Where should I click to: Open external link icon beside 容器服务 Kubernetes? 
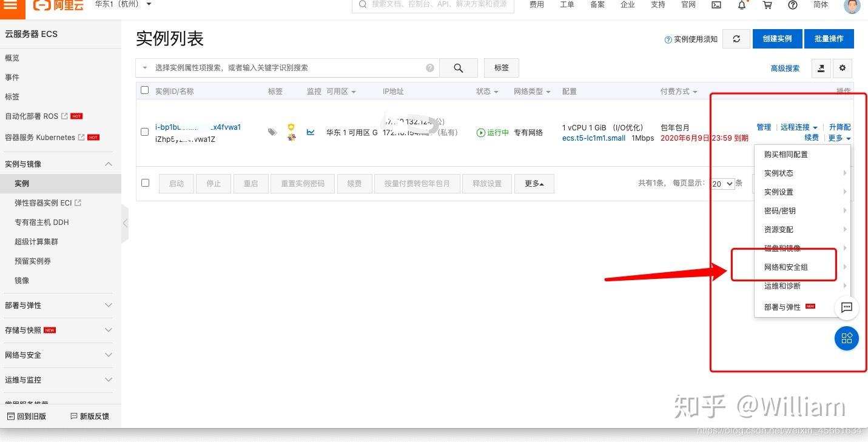(81, 137)
